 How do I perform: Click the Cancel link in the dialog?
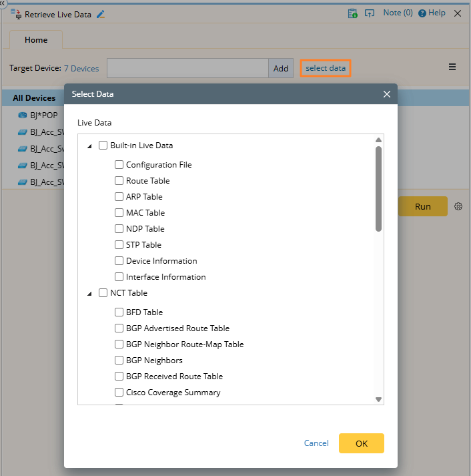[x=316, y=443]
